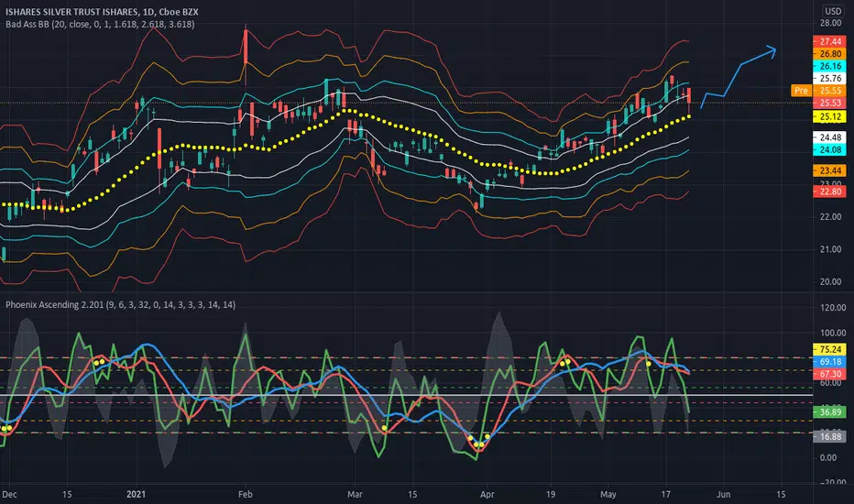Click the ISHARES SILVER TRUST symbol title
The height and width of the screenshot is (504, 854).
pyautogui.click(x=102, y=11)
